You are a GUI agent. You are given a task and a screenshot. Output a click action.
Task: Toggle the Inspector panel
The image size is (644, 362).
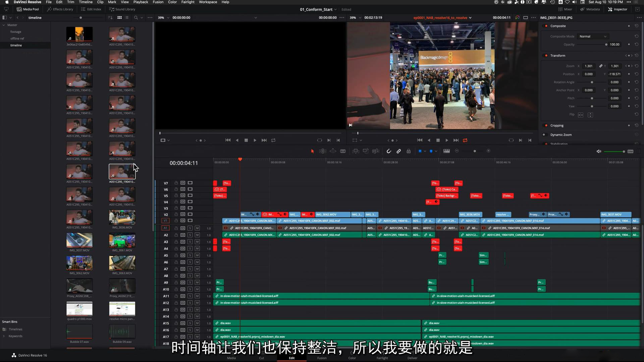[x=618, y=9]
